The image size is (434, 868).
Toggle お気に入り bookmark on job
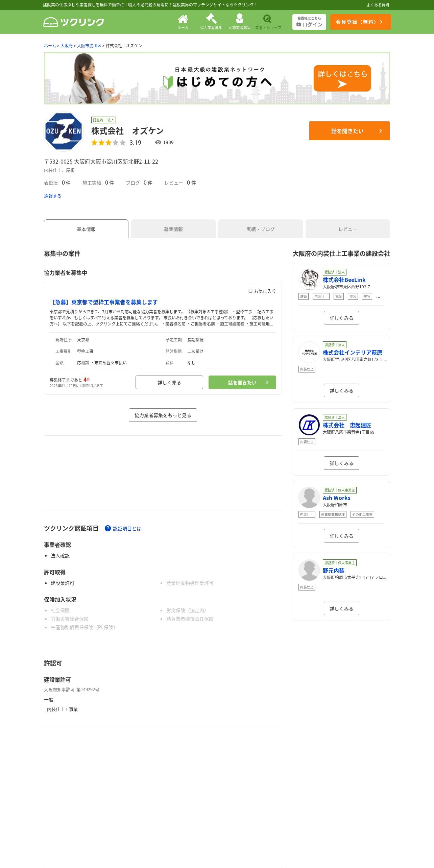click(262, 291)
